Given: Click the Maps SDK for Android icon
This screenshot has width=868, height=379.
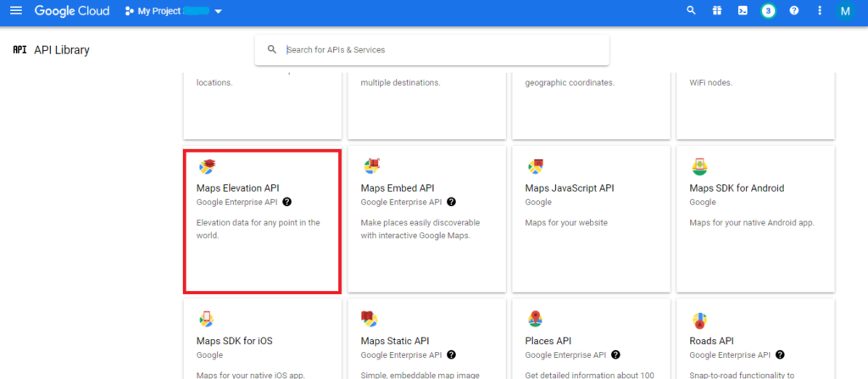Looking at the screenshot, I should 700,165.
